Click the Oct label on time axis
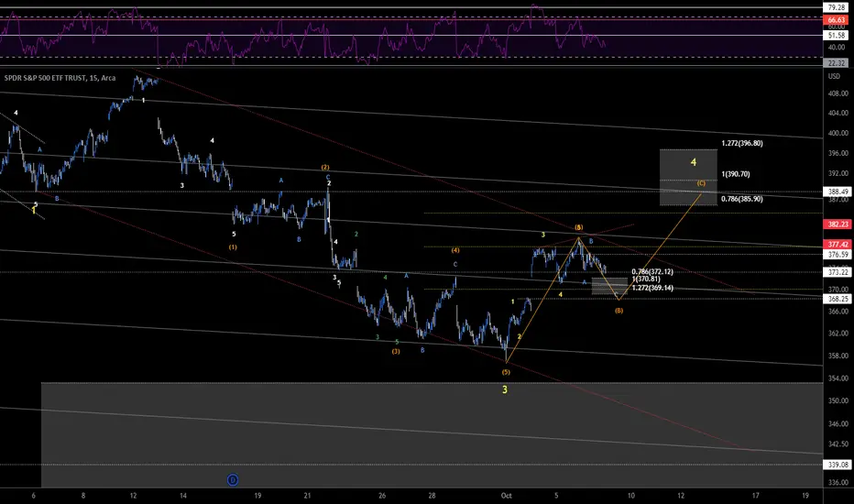Viewport: 854px width, 504px height. coord(506,495)
